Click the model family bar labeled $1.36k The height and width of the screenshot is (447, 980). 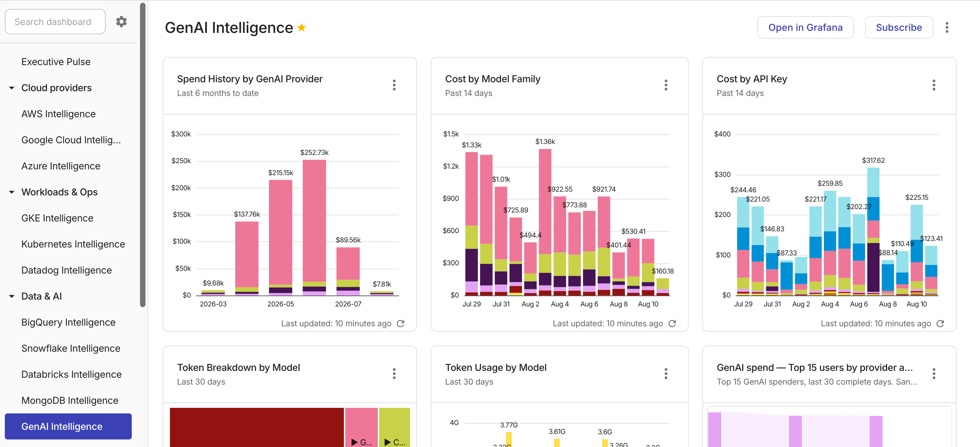[x=545, y=222]
